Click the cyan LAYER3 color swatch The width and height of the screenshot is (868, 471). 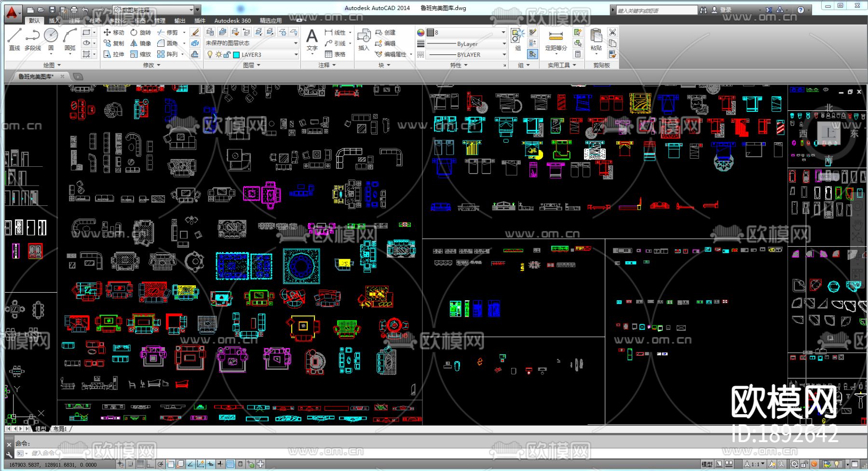(236, 54)
